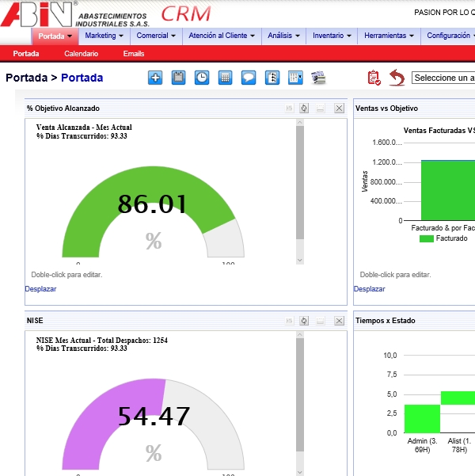Image resolution: width=475 pixels, height=476 pixels.
Task: Open the Marketing dropdown menu
Action: click(104, 36)
